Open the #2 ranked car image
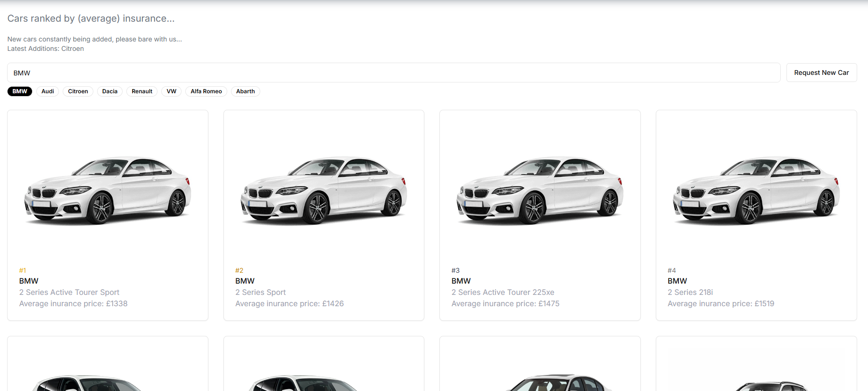Image resolution: width=868 pixels, height=391 pixels. pyautogui.click(x=324, y=190)
